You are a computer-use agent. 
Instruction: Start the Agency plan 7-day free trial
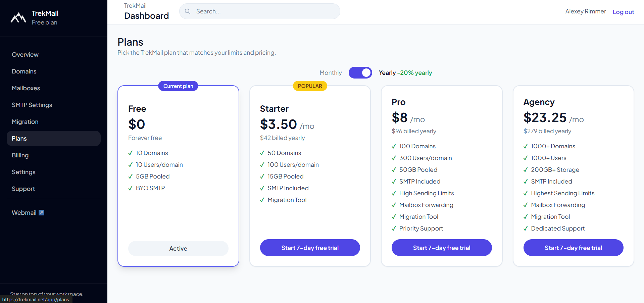pos(573,248)
